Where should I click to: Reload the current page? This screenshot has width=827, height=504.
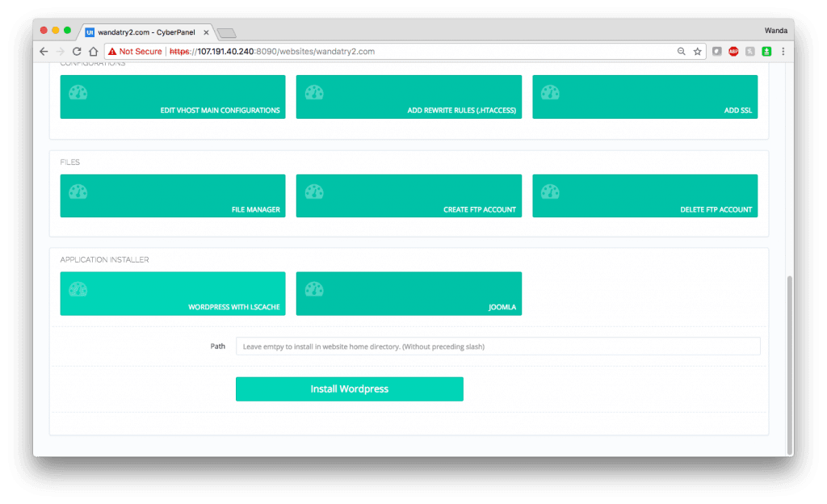[x=77, y=51]
